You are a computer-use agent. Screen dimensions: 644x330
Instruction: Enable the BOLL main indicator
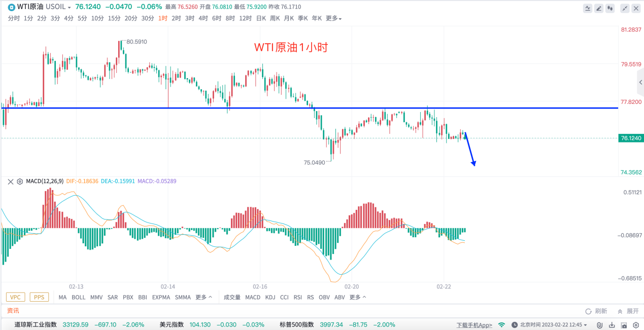79,297
